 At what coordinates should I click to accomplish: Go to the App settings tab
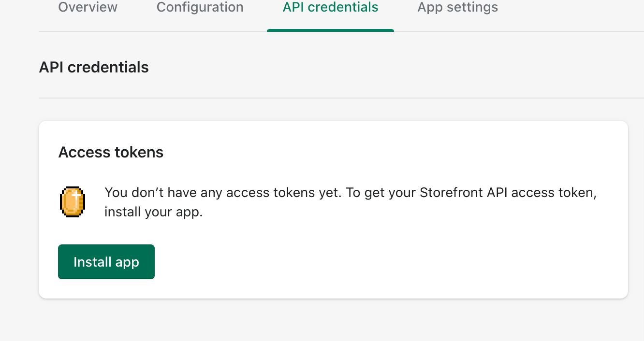[x=457, y=8]
